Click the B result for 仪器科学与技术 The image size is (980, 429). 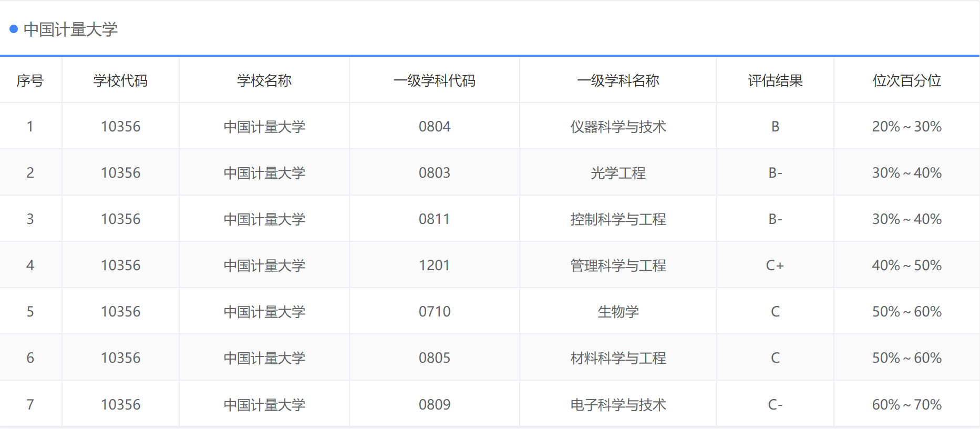click(x=775, y=127)
